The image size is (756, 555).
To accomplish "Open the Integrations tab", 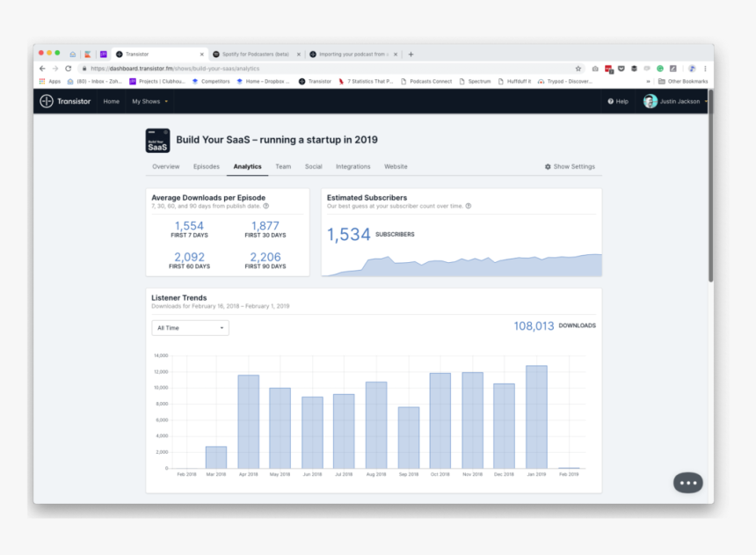I will [x=353, y=166].
